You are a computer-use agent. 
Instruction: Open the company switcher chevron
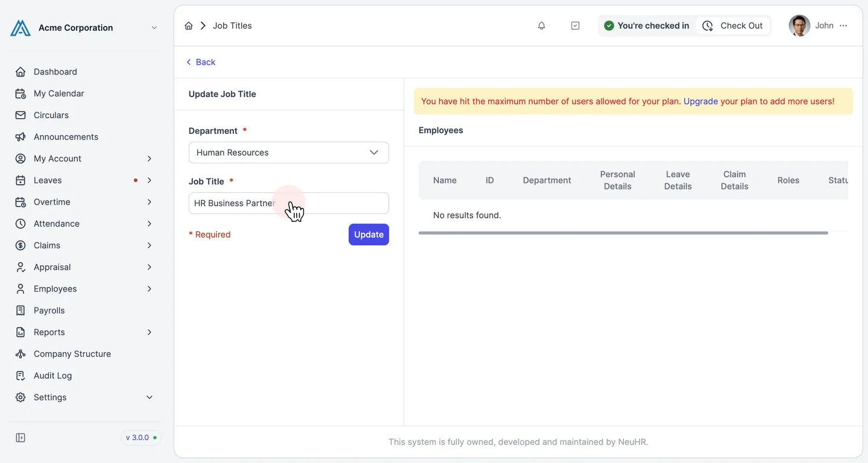click(x=154, y=28)
